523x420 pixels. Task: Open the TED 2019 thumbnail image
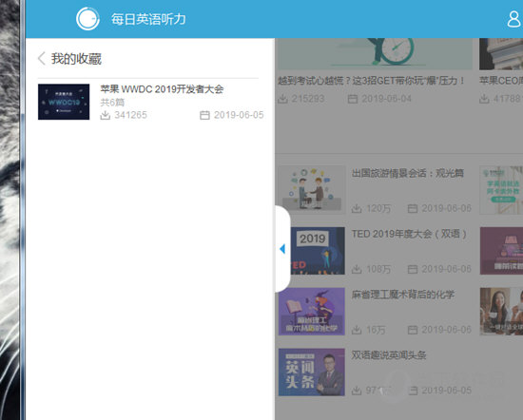pyautogui.click(x=318, y=251)
